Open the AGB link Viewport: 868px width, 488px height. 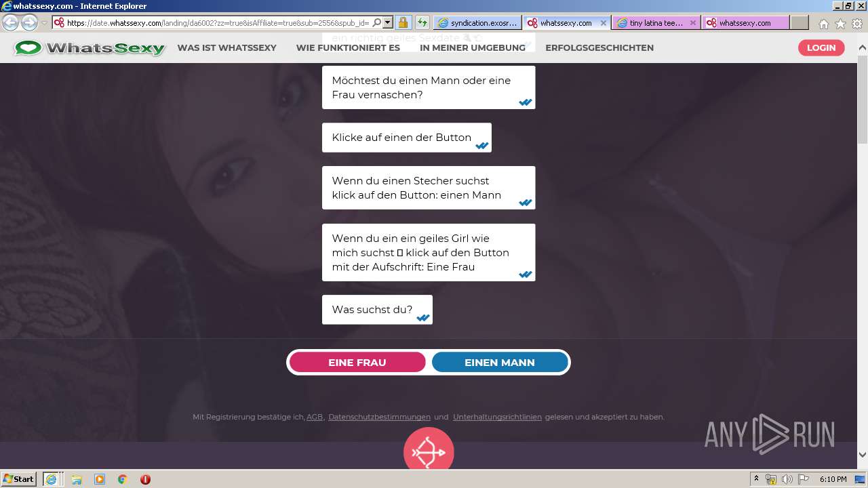pos(315,418)
